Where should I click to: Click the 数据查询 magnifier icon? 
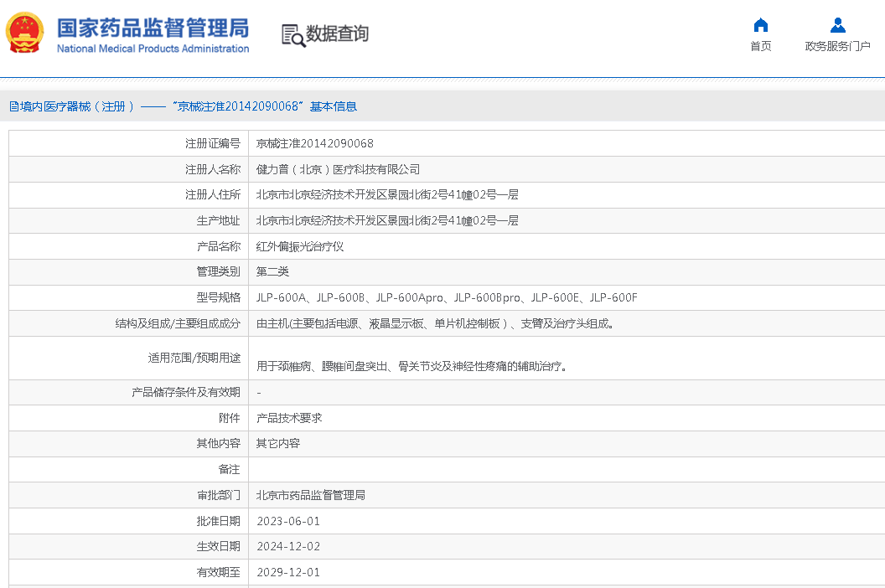[292, 34]
